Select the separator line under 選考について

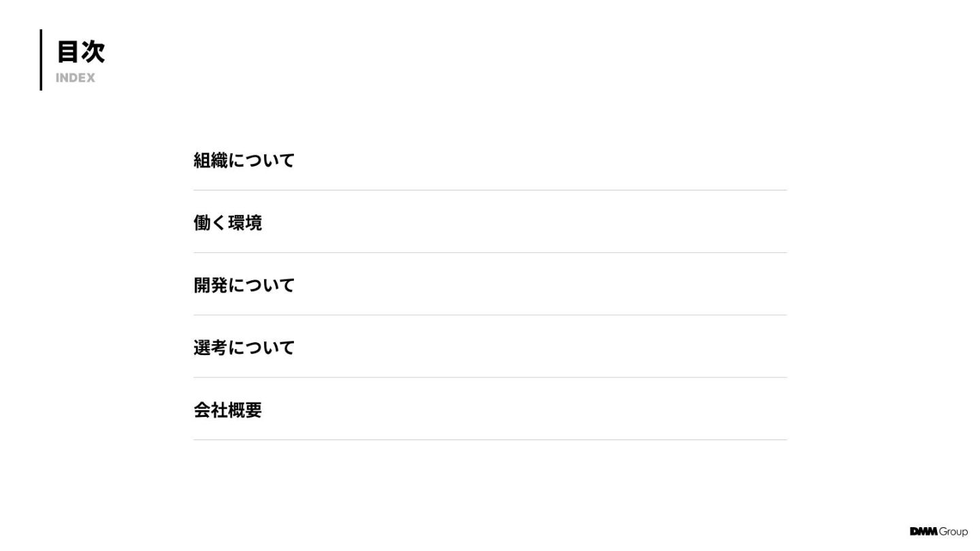(490, 378)
